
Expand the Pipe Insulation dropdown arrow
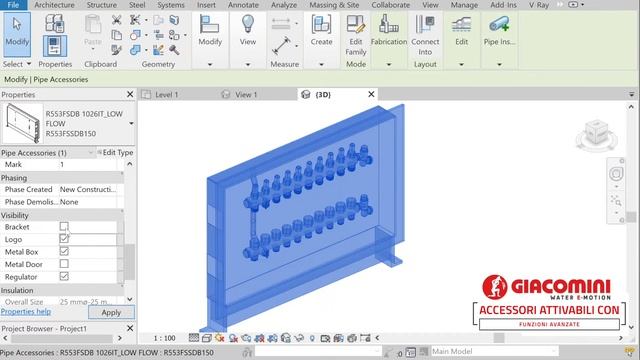(499, 64)
